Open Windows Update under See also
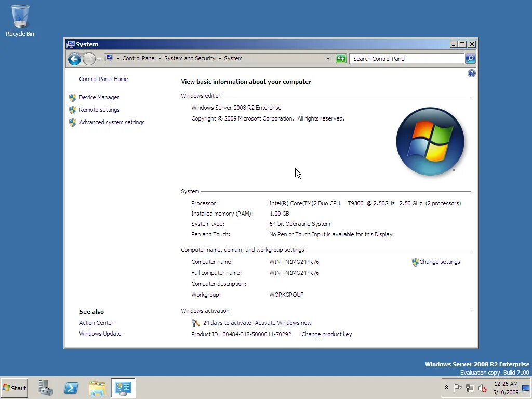The width and height of the screenshot is (532, 399). pyautogui.click(x=100, y=334)
